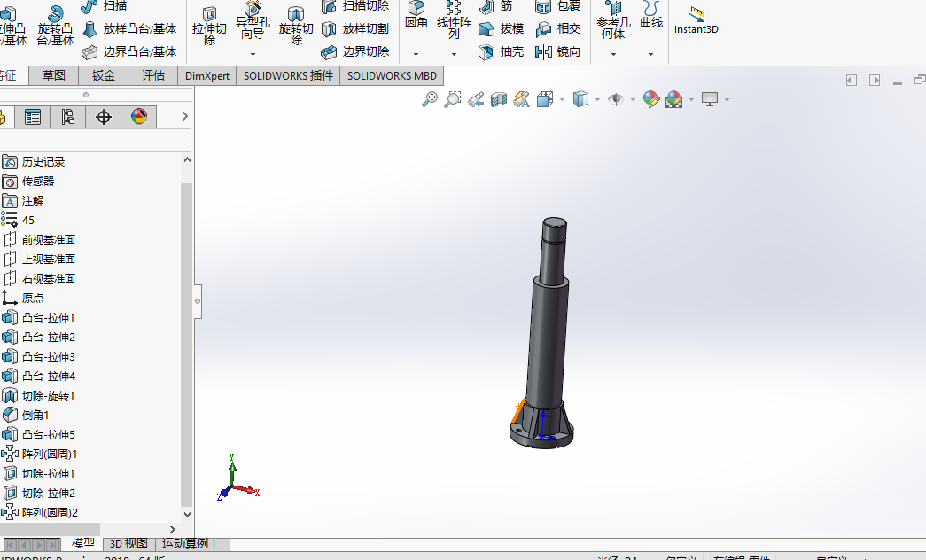Click Dynamic Annotation Views icon
This screenshot has width=926, height=560.
click(521, 99)
